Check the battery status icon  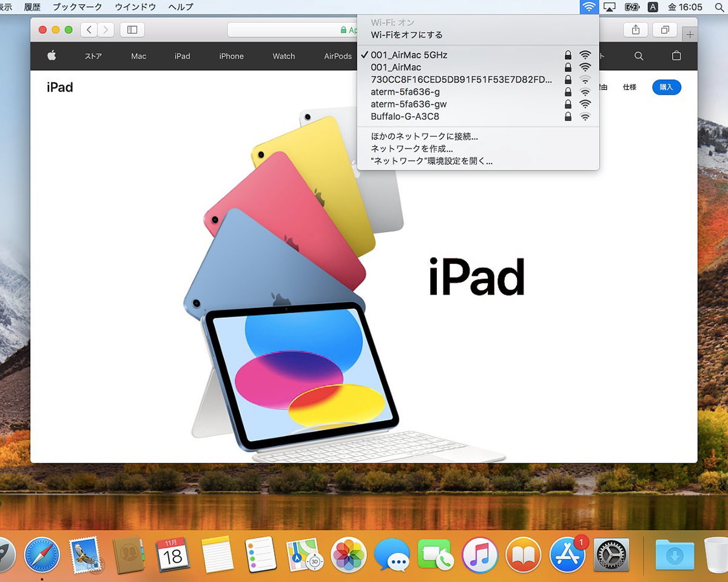tap(632, 7)
